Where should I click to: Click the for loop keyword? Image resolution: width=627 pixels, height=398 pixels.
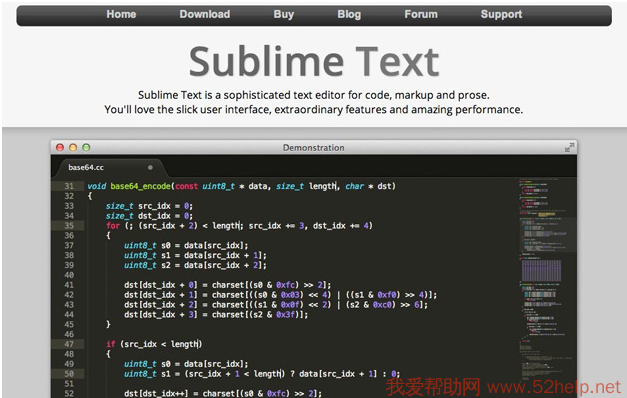click(x=113, y=226)
